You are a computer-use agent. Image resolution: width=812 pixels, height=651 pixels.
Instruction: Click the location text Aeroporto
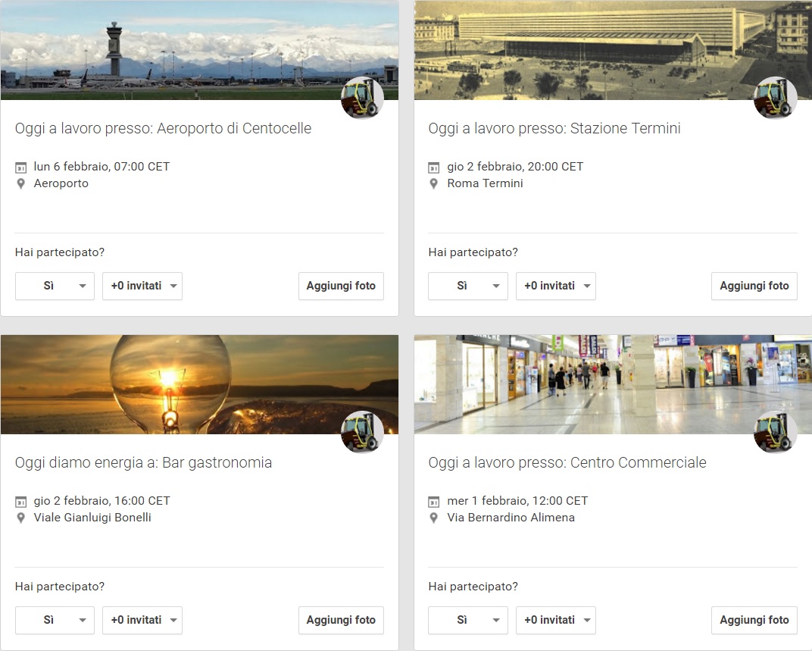(x=61, y=183)
